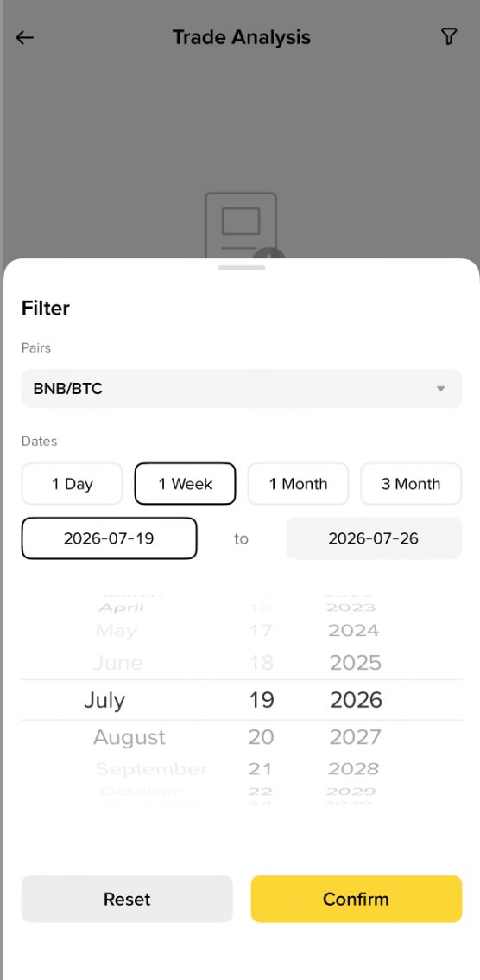Focus the end date 2026-07-26 field
480x980 pixels.
(374, 538)
